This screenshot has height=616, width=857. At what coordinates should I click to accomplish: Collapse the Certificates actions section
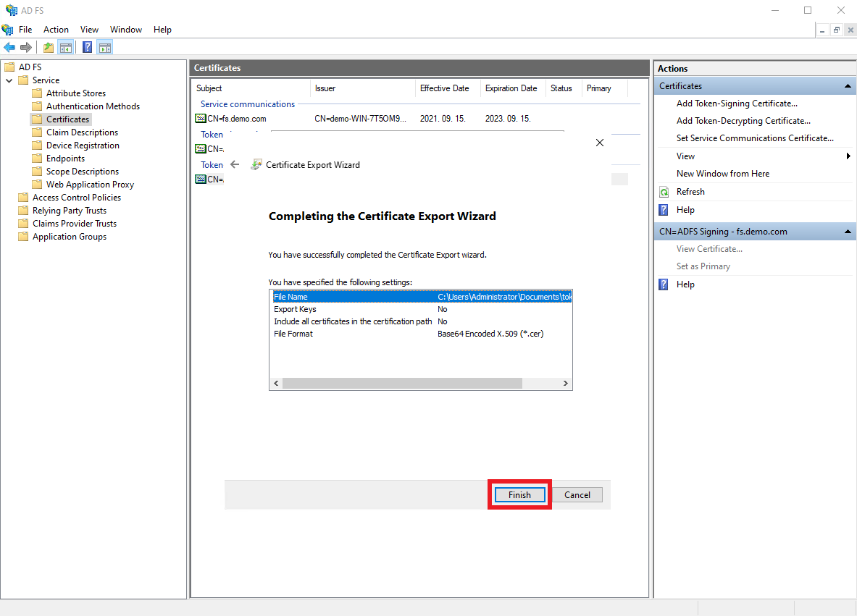click(848, 86)
